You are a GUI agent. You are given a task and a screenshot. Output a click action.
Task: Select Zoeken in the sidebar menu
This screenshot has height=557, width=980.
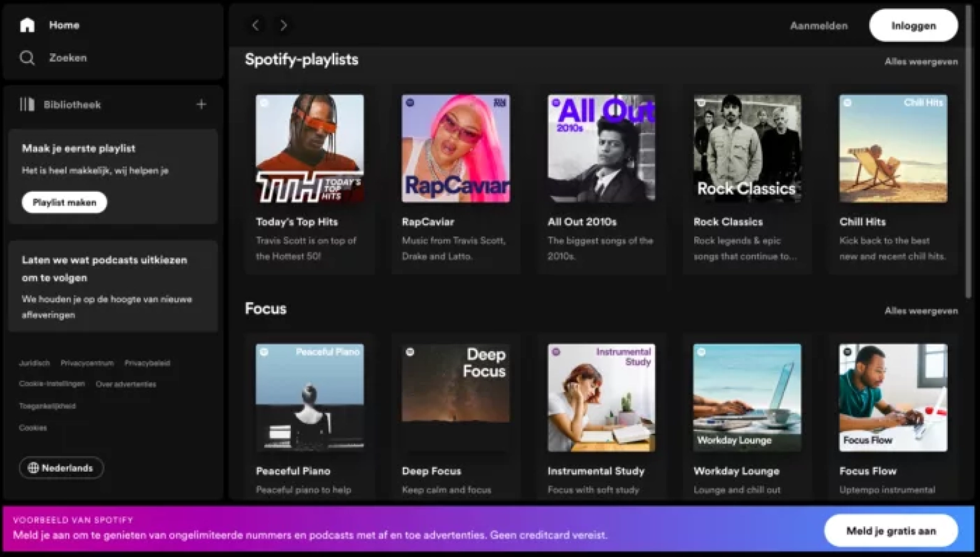click(67, 58)
